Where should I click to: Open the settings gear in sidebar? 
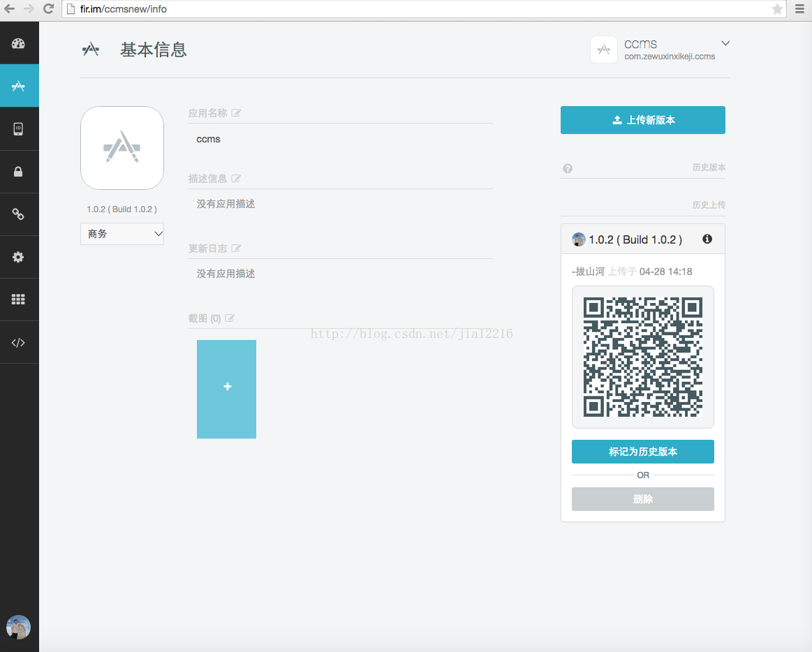click(18, 257)
